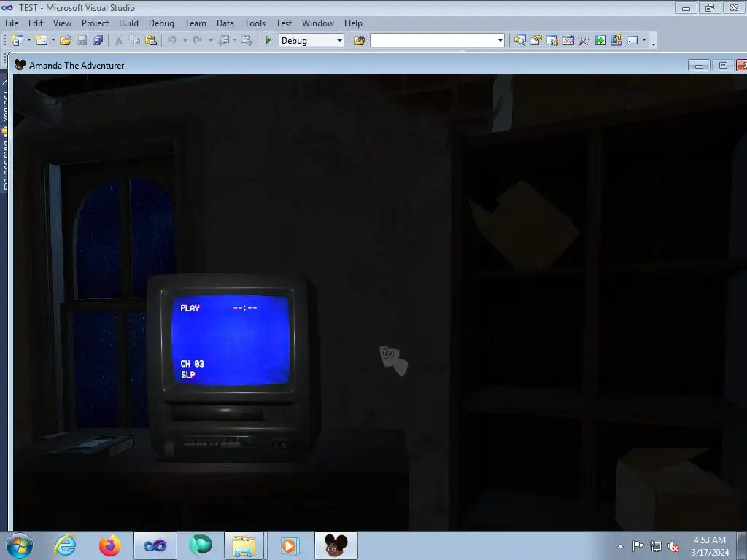This screenshot has width=747, height=560.
Task: Open the Command Window dropdown arrow
Action: tap(644, 41)
